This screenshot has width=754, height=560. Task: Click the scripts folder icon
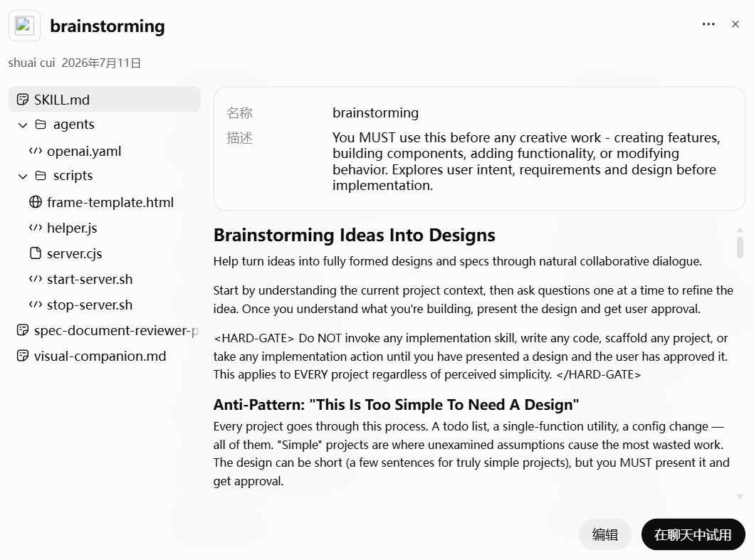41,176
